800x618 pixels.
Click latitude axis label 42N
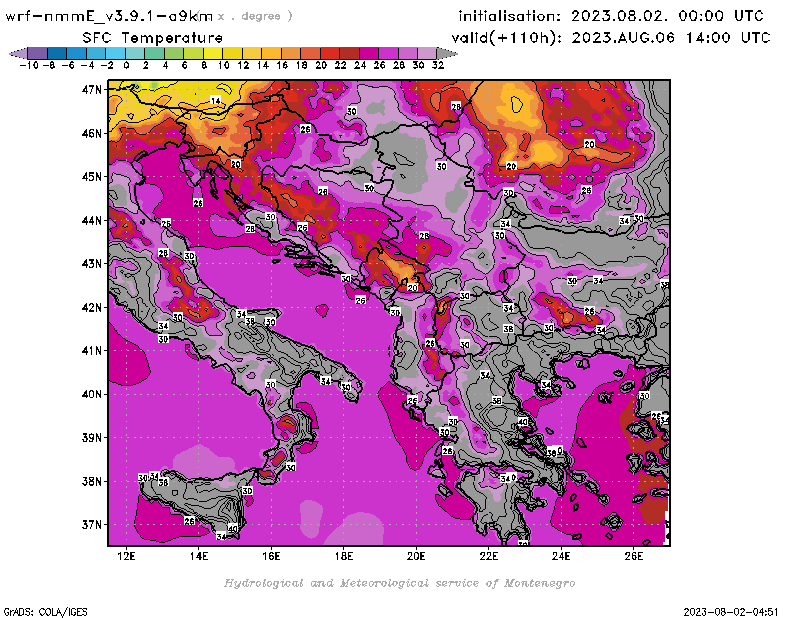pyautogui.click(x=91, y=307)
